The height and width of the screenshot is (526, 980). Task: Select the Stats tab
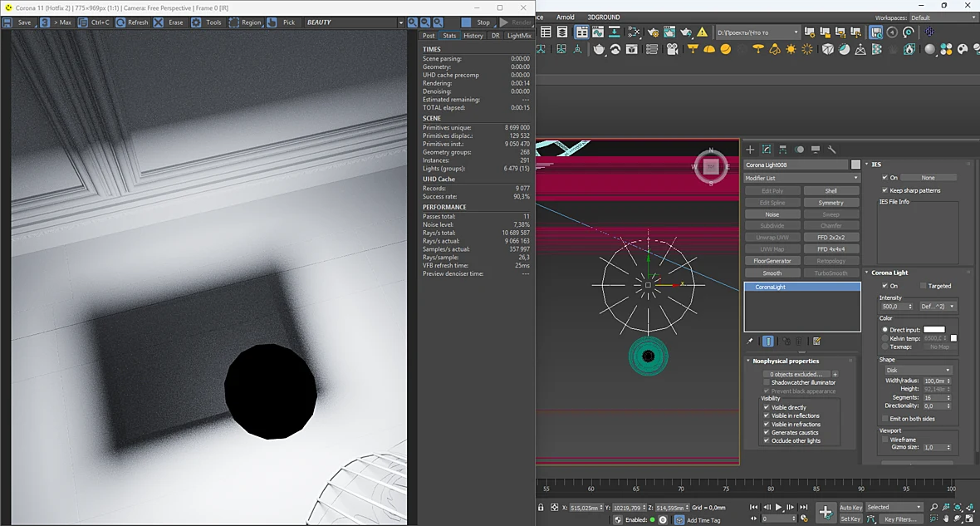449,36
